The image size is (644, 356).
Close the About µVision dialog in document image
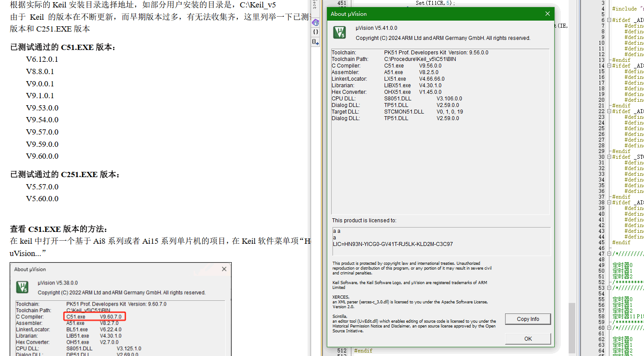[224, 269]
